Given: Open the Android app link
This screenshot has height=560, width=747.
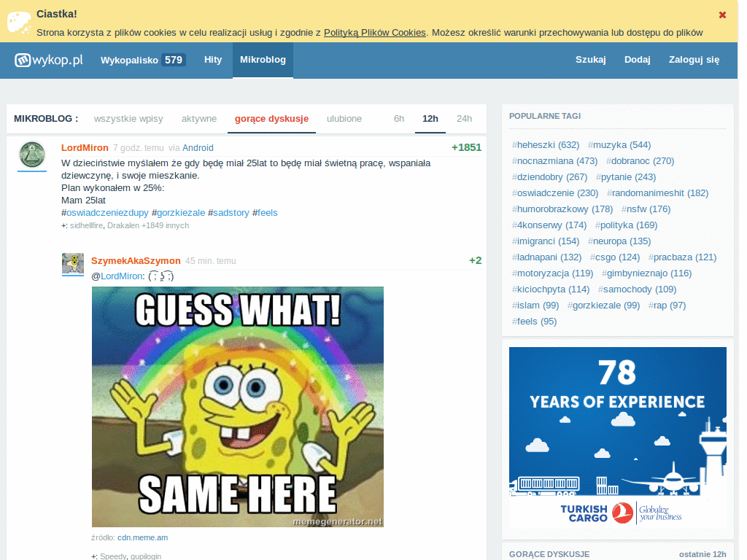Looking at the screenshot, I should (198, 147).
